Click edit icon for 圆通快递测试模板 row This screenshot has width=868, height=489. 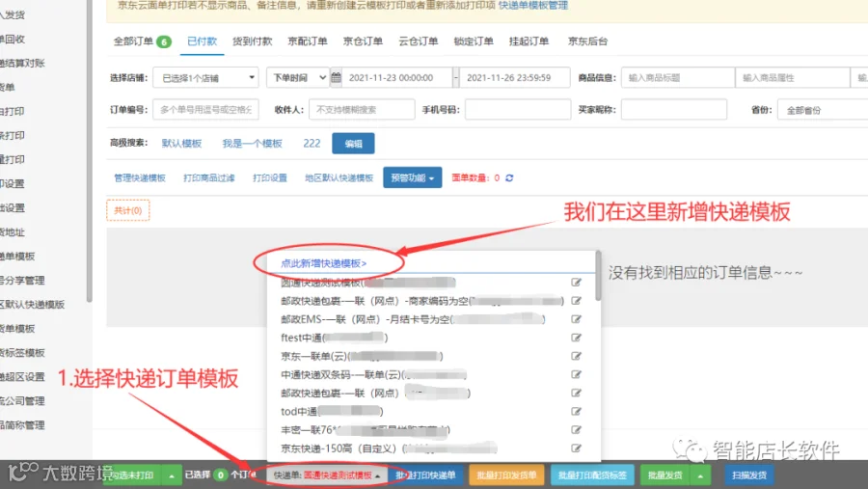point(577,283)
